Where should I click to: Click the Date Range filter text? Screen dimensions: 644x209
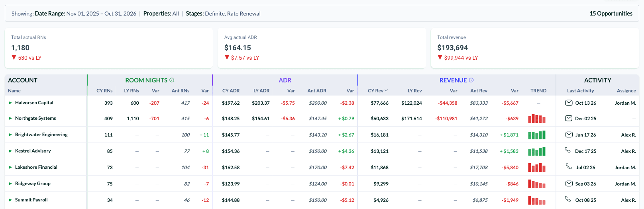[85, 14]
